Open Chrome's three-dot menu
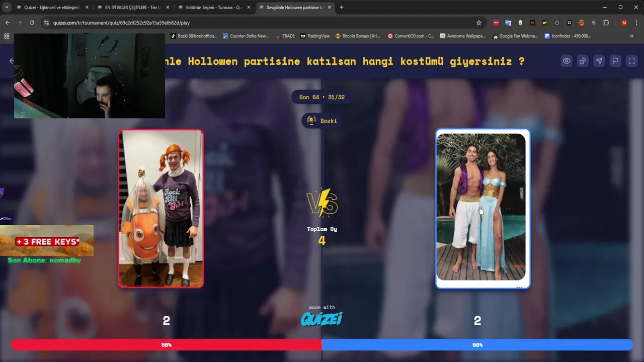This screenshot has height=362, width=644. click(636, 23)
